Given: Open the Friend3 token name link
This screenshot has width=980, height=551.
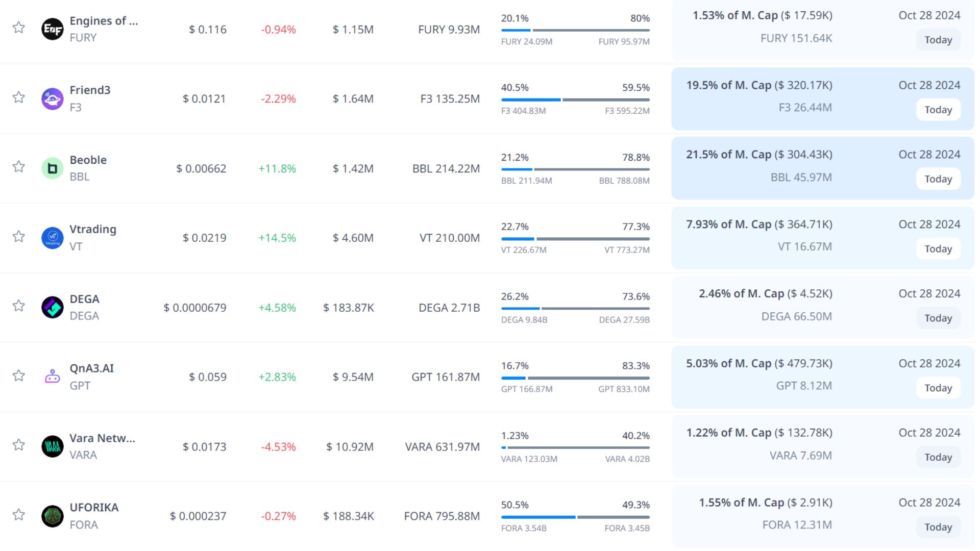Looking at the screenshot, I should [x=90, y=90].
